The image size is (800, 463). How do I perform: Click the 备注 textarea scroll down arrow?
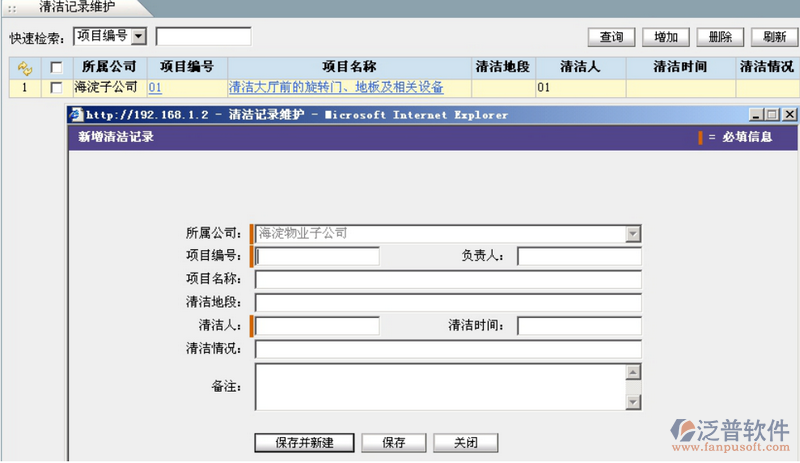(x=632, y=402)
